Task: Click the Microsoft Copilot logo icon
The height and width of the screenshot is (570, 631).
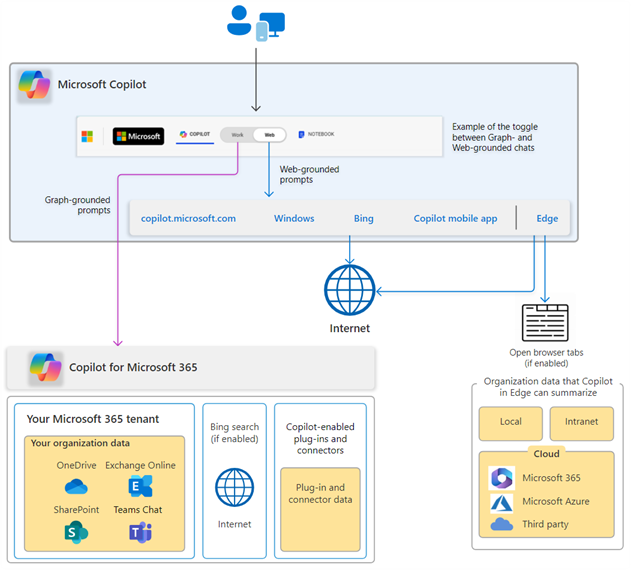Action: point(34,85)
